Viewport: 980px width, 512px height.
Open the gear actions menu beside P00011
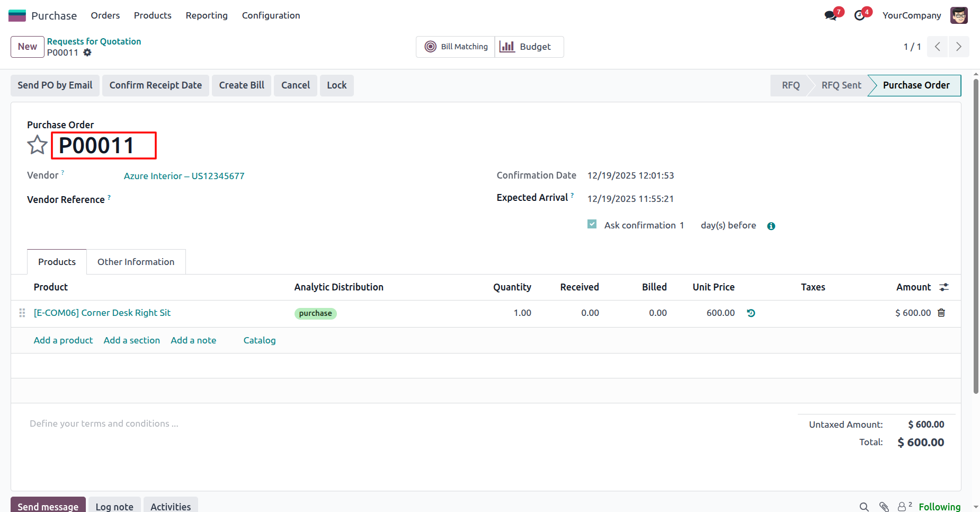87,52
